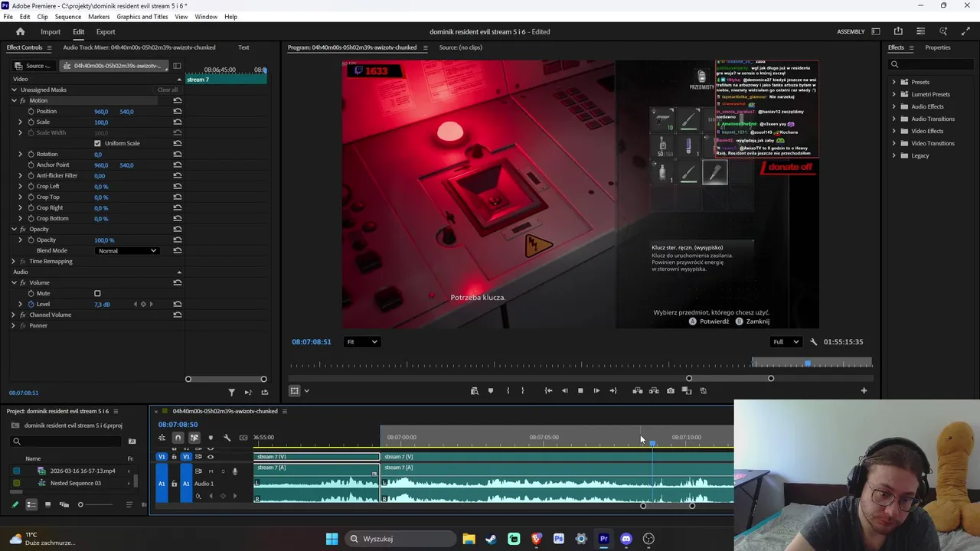Toggle Snap in Timeline magnet icon

tap(178, 438)
